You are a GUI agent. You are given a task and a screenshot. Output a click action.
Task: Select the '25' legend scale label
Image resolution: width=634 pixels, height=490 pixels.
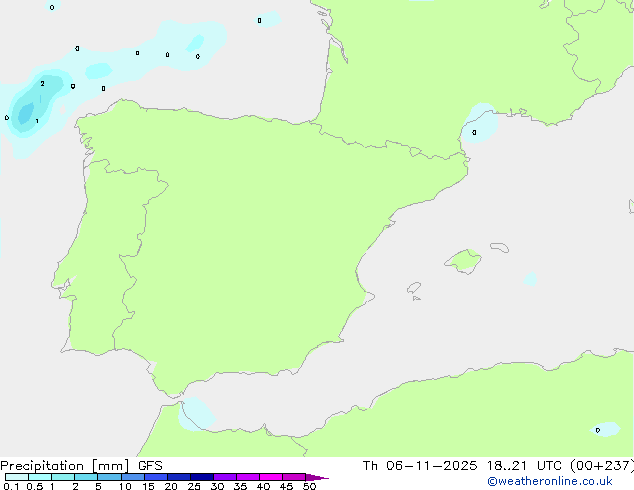194,486
